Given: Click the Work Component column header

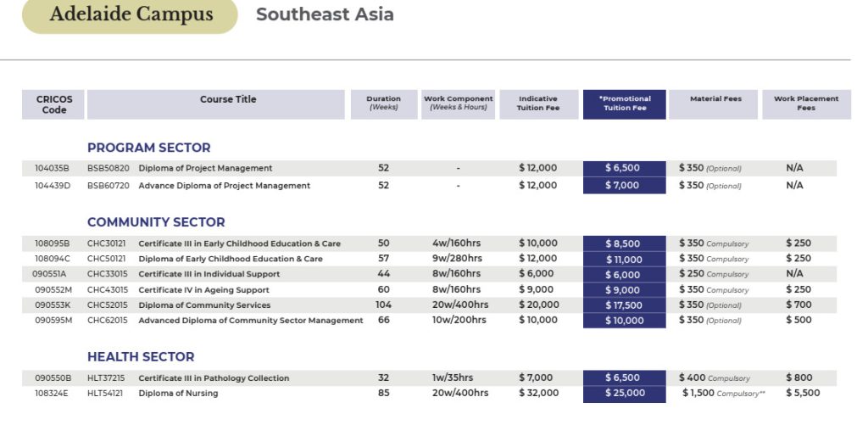Looking at the screenshot, I should (x=458, y=103).
